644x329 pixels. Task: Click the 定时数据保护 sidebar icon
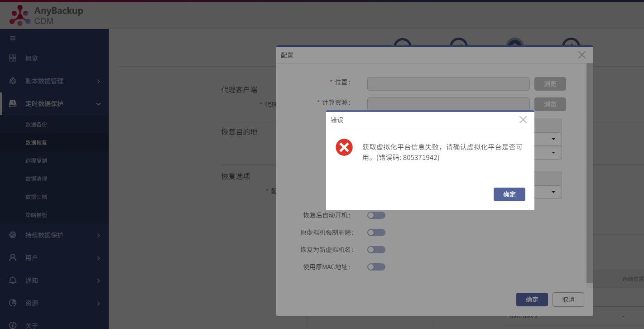coord(13,103)
